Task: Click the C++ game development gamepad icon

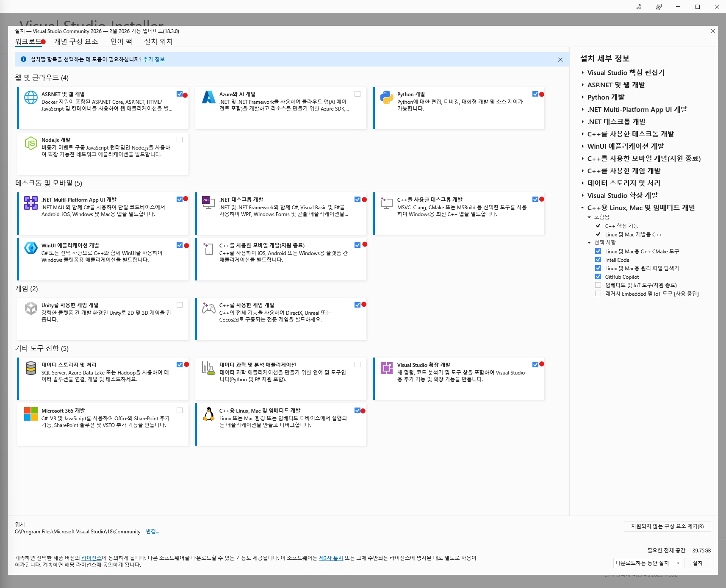Action: click(x=208, y=308)
